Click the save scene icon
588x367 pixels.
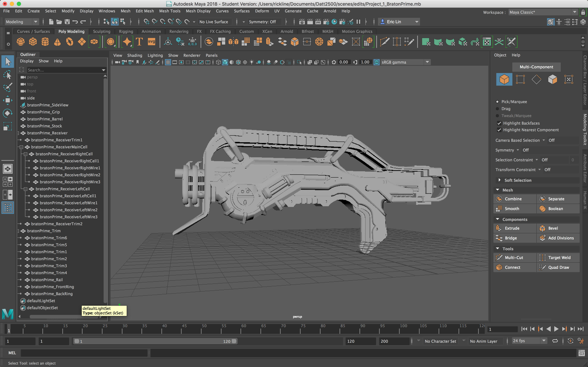pos(67,22)
